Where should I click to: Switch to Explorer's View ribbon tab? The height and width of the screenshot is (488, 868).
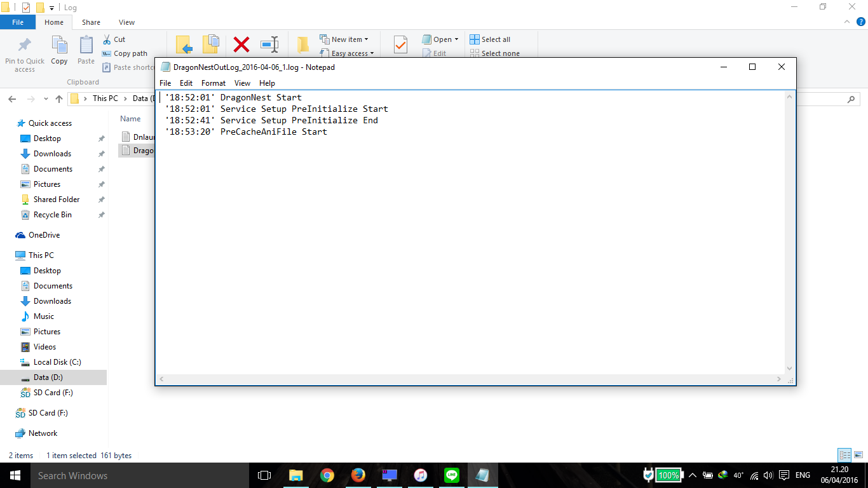(x=126, y=22)
